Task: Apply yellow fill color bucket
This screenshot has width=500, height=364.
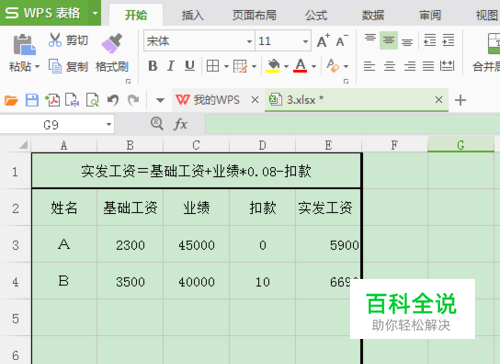Action: pyautogui.click(x=273, y=66)
